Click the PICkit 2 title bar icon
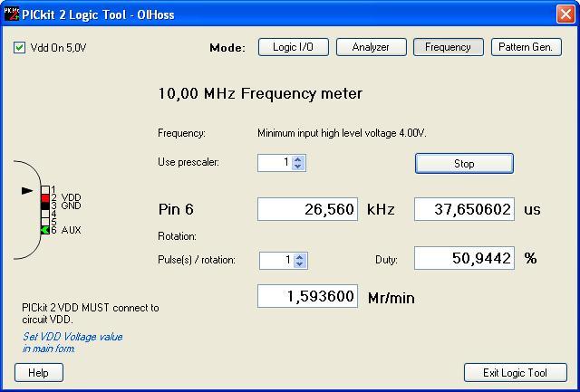This screenshot has height=392, width=580. pyautogui.click(x=11, y=14)
